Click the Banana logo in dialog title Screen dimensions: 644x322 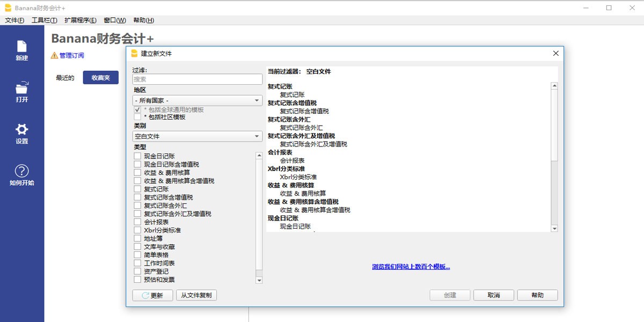[134, 53]
